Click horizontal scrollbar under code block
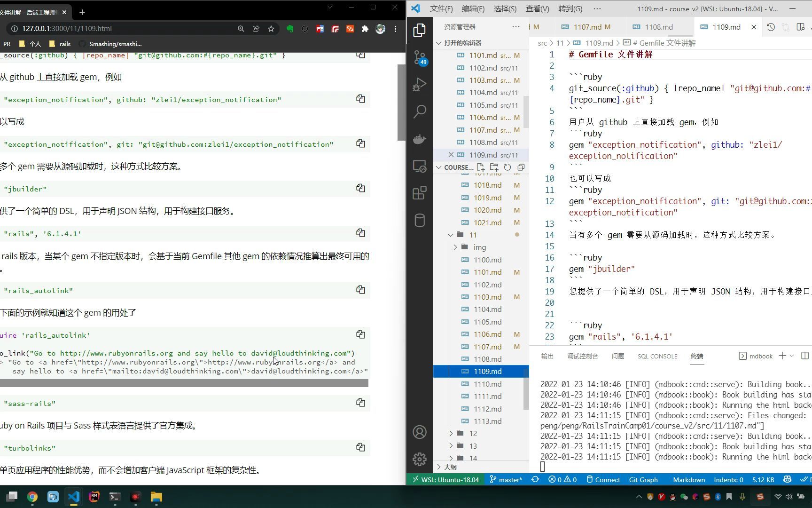The height and width of the screenshot is (508, 812). coord(184,383)
